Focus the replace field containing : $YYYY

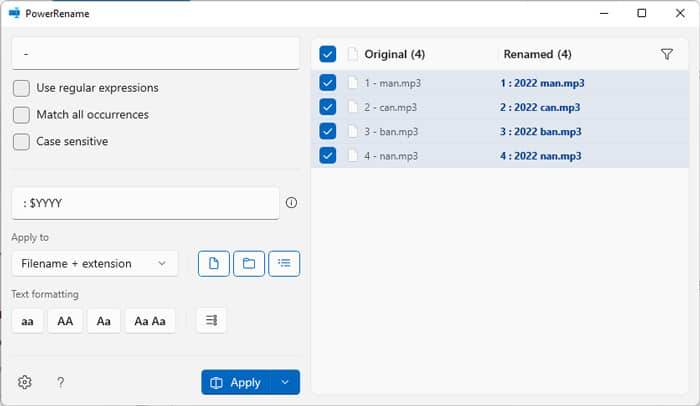(146, 203)
